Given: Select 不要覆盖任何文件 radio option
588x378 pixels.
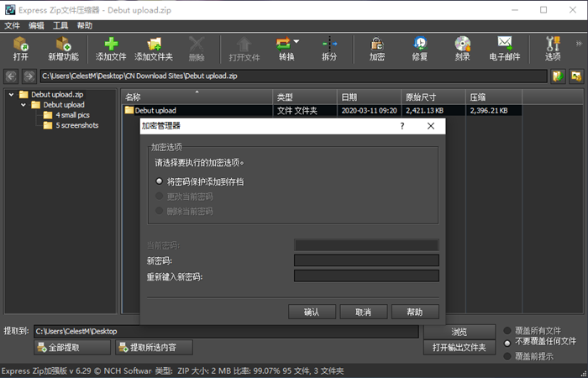Looking at the screenshot, I should pyautogui.click(x=507, y=343).
